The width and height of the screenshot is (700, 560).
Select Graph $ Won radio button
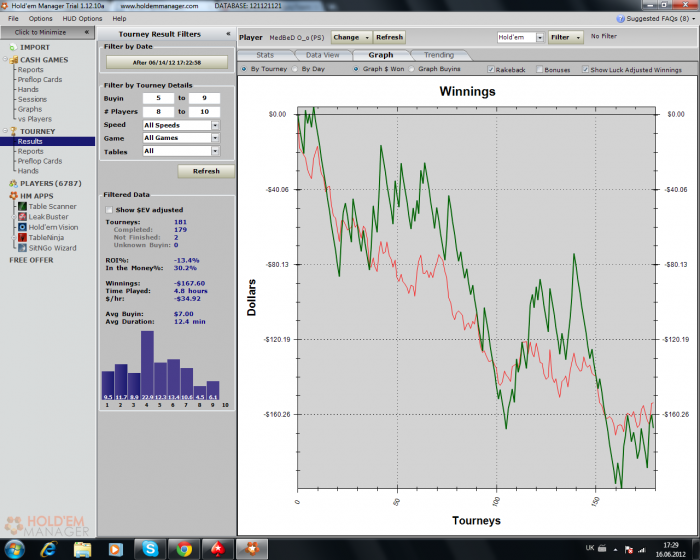click(356, 69)
